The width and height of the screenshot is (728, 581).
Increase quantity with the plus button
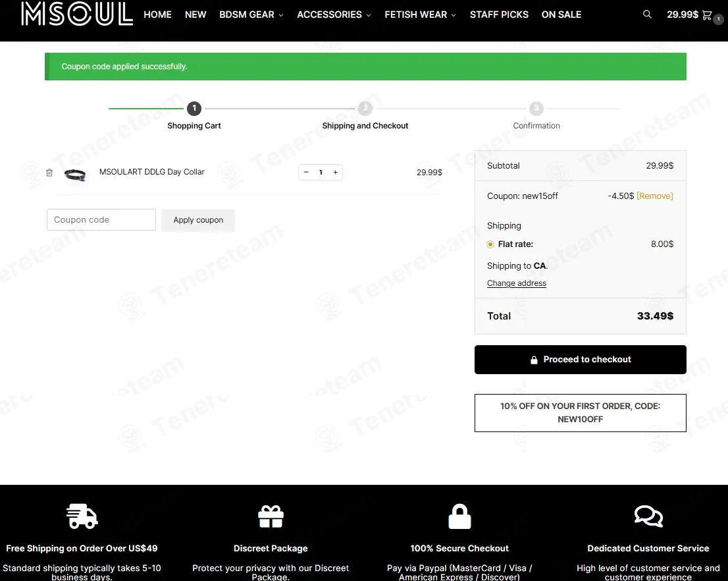335,172
